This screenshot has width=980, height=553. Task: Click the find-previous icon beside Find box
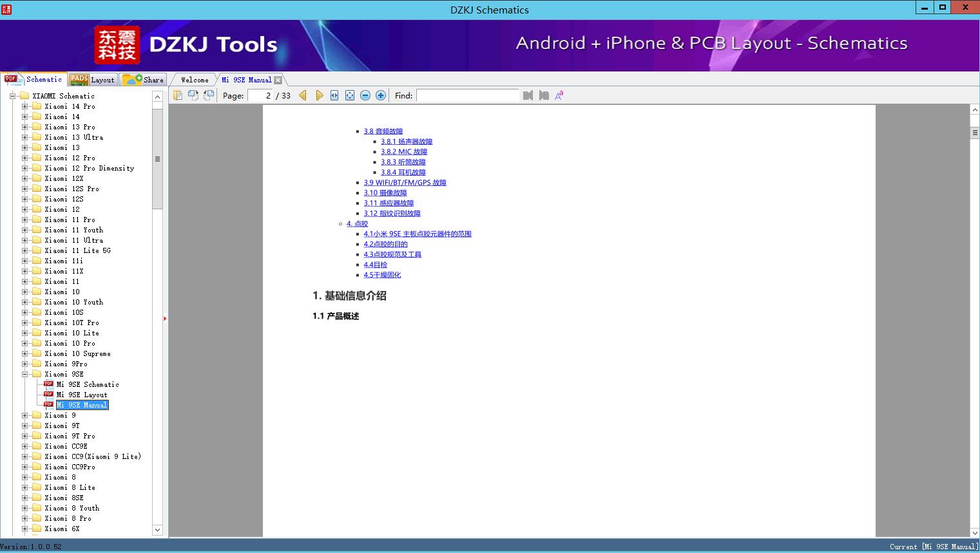(x=528, y=95)
